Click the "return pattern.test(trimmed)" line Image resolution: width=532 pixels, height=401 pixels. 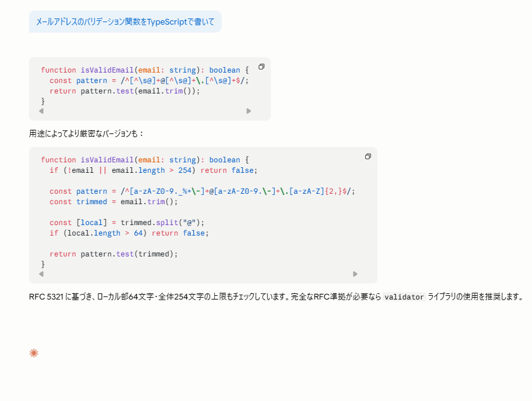(113, 254)
